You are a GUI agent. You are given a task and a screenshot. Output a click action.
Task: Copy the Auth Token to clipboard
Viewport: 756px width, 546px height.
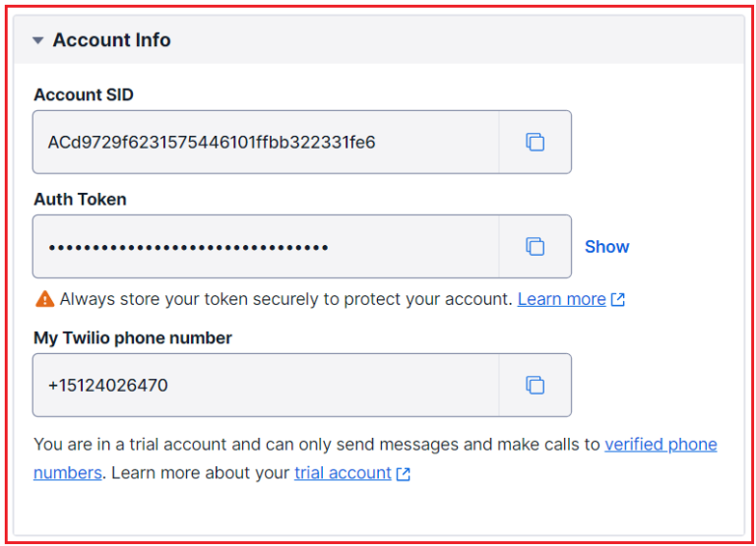[x=535, y=246]
